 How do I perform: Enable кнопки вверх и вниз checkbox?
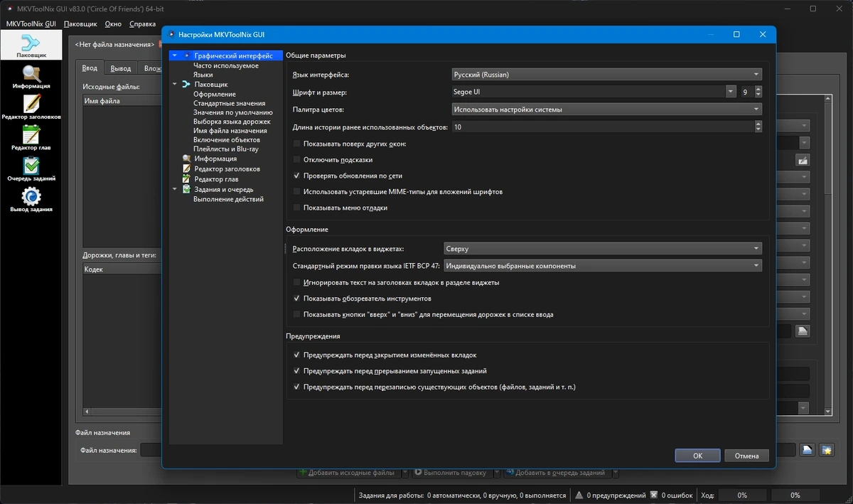pyautogui.click(x=297, y=314)
